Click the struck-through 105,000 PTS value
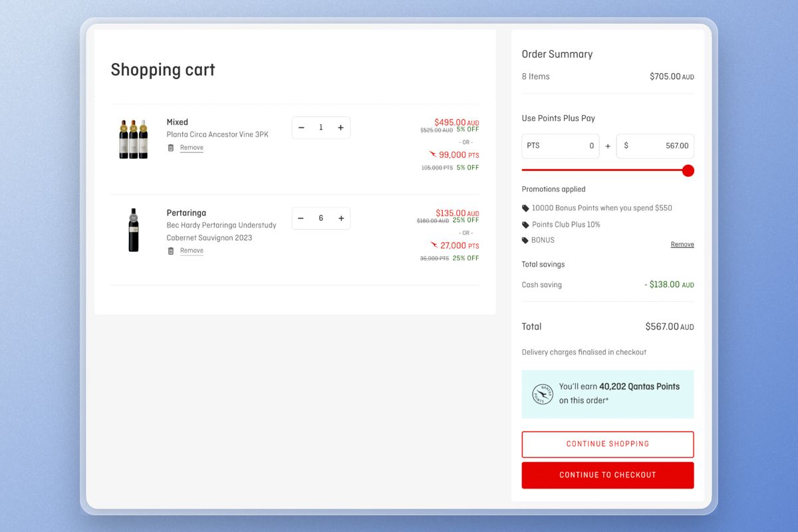Viewport: 798px width, 532px height. coord(437,168)
